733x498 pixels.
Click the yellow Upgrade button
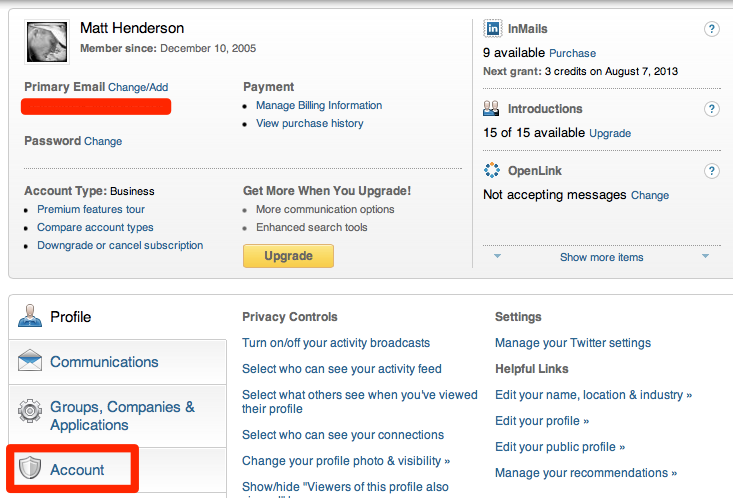(288, 256)
